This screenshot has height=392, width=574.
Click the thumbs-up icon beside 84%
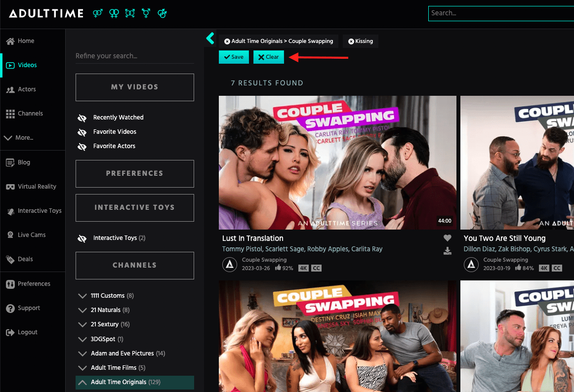(x=518, y=268)
